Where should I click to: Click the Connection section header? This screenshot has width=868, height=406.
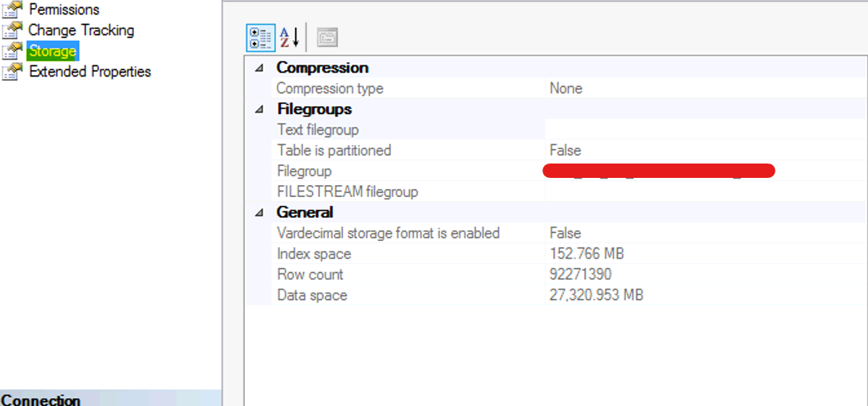click(x=111, y=398)
